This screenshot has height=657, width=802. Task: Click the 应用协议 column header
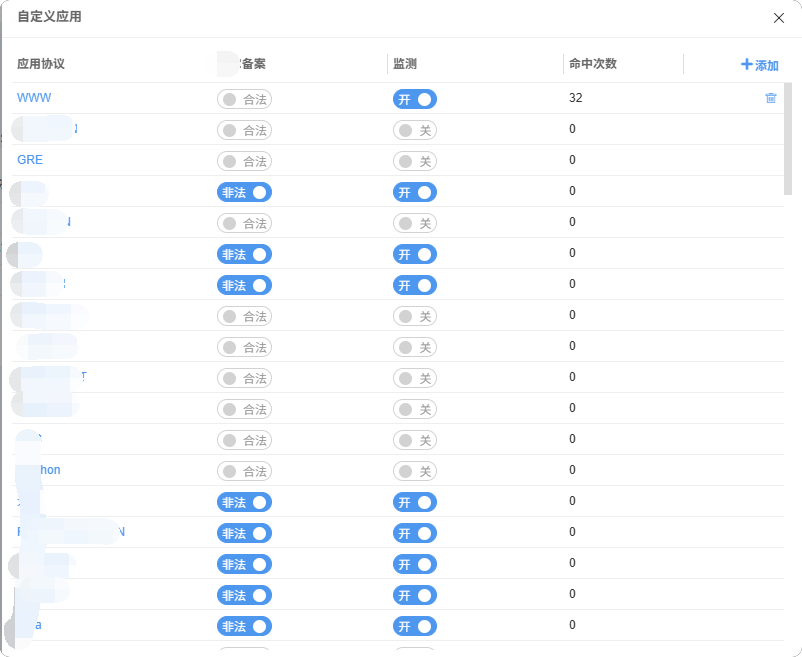pos(41,64)
